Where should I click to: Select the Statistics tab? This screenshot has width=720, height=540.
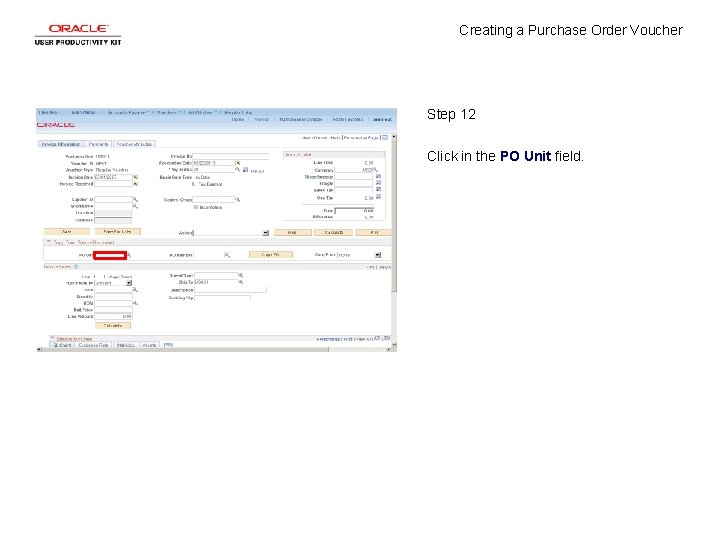[125, 345]
